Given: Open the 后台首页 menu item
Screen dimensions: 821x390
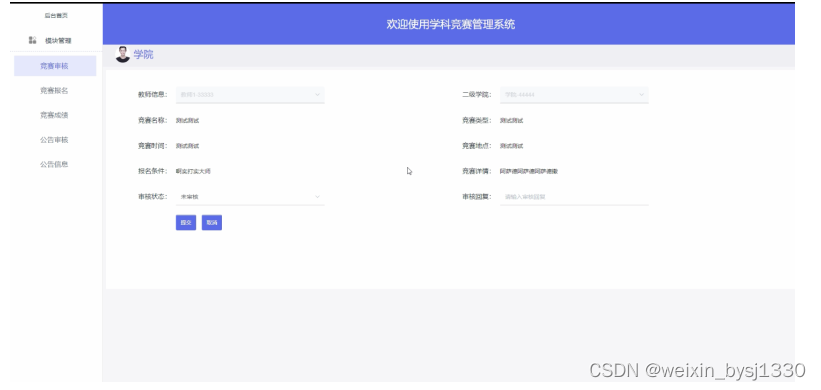Looking at the screenshot, I should [56, 16].
